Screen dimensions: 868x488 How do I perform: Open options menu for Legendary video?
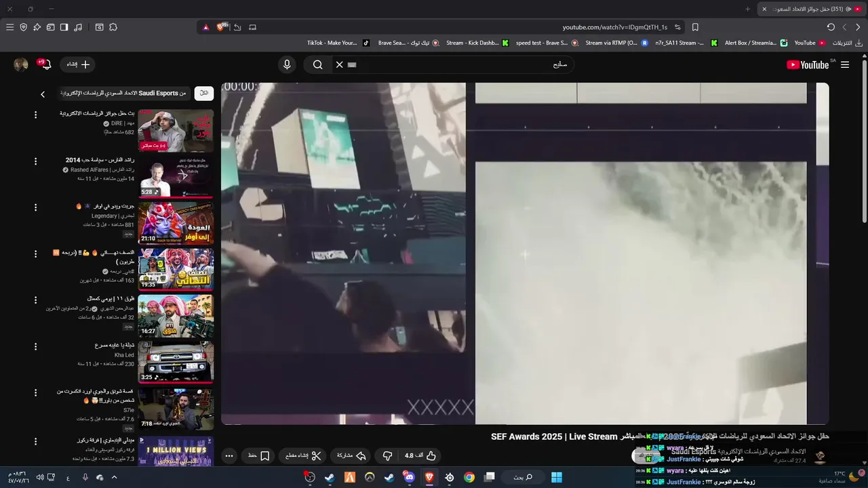point(36,207)
